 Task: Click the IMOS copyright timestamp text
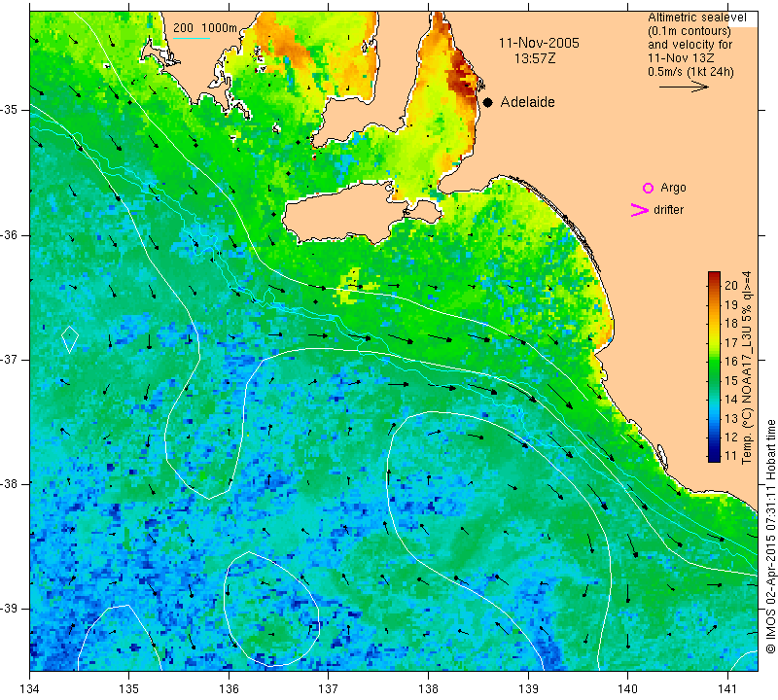pyautogui.click(x=770, y=536)
